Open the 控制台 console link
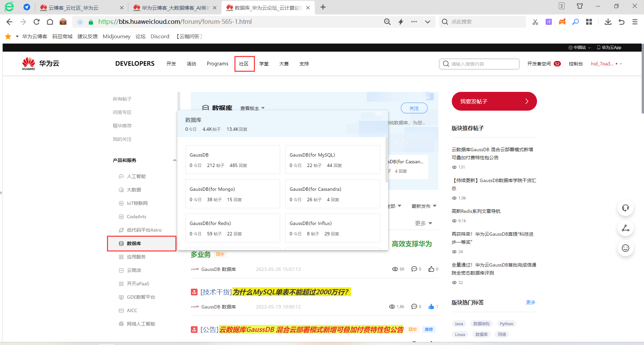The height and width of the screenshot is (345, 644). pos(576,64)
